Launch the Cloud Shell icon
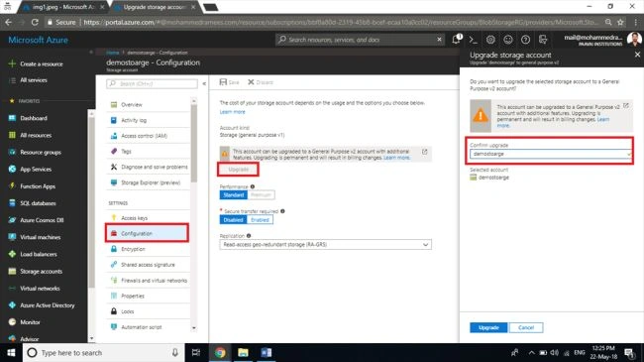Viewport: 644px width, 362px height. click(474, 40)
